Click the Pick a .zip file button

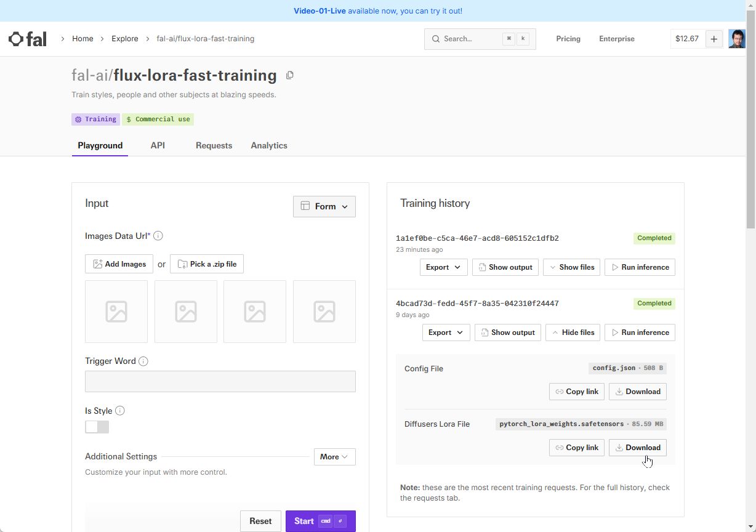(x=207, y=264)
